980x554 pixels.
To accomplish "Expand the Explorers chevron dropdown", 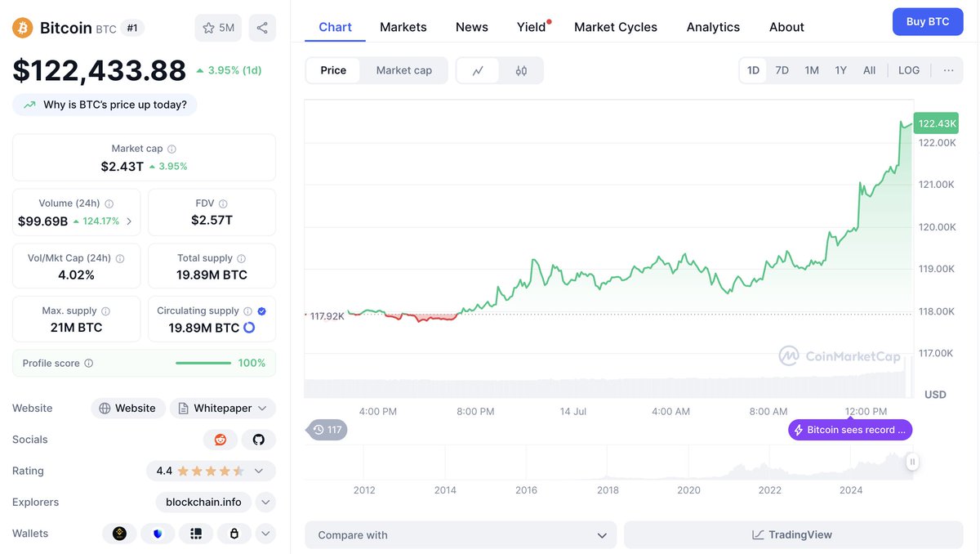I will 265,503.
